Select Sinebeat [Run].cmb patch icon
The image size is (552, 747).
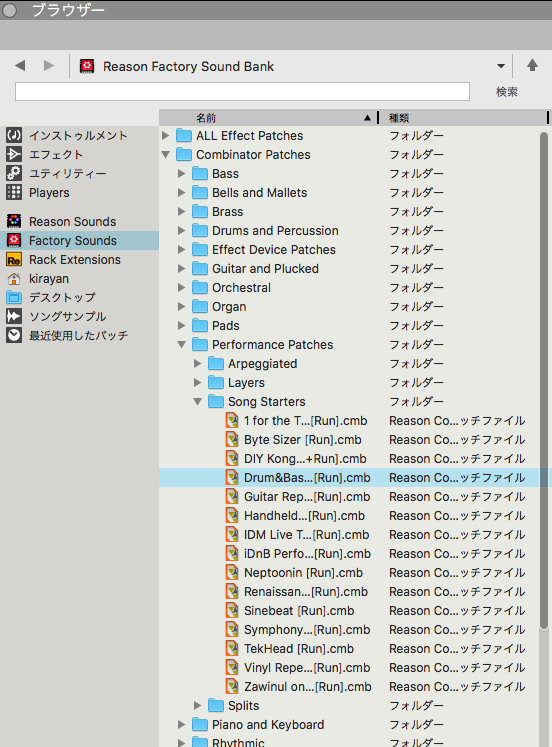click(x=232, y=611)
